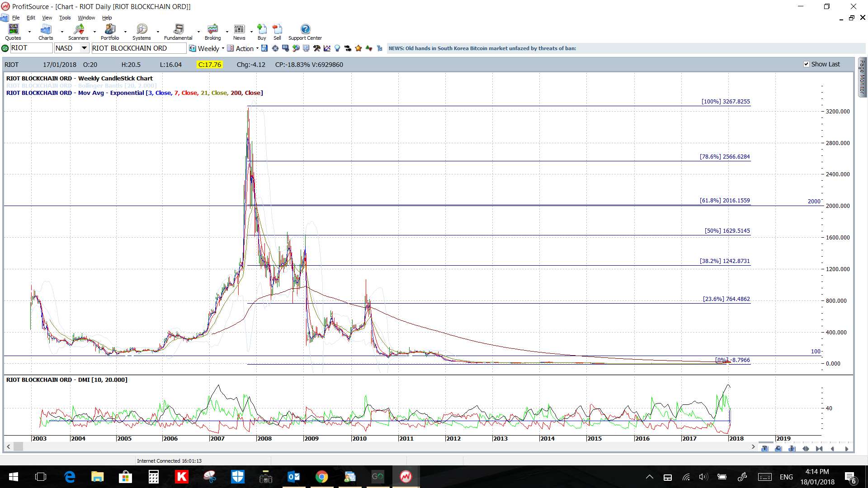Image resolution: width=868 pixels, height=488 pixels.
Task: Open the Support Center help icon
Action: click(x=305, y=32)
